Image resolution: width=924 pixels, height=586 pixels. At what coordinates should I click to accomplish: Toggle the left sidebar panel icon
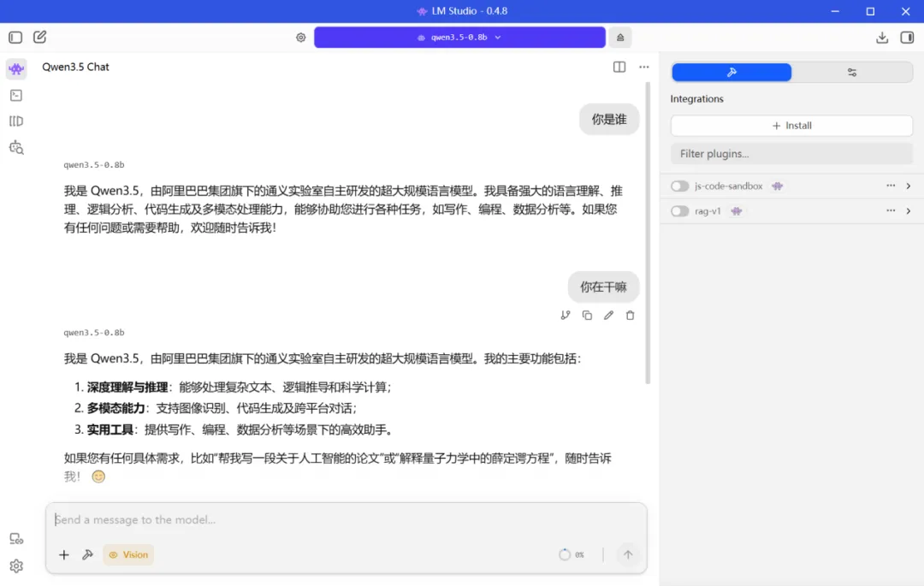pyautogui.click(x=15, y=37)
